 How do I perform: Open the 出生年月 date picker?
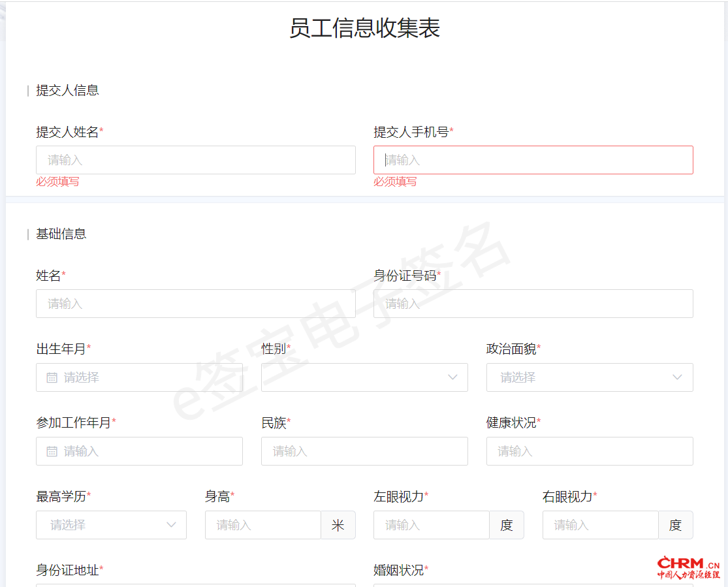(x=139, y=377)
